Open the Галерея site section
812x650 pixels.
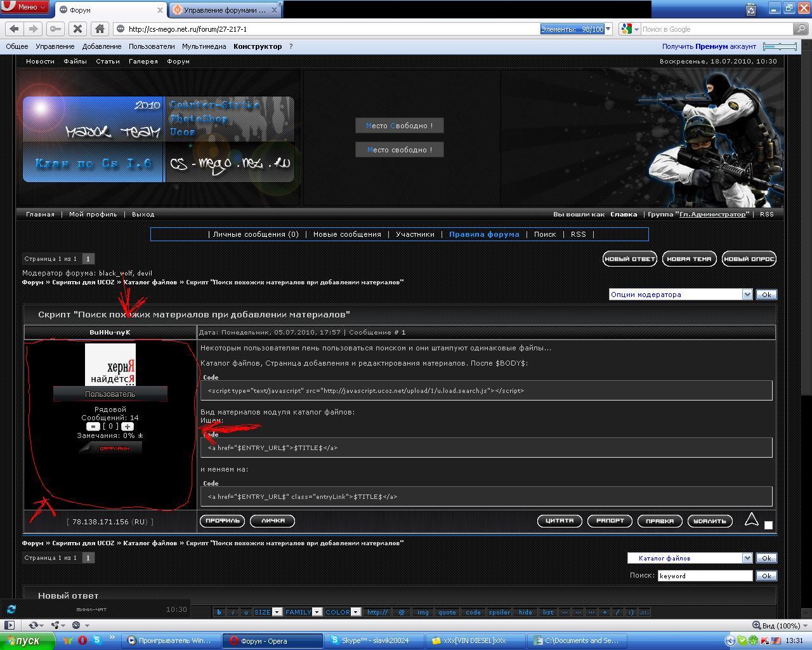pos(143,62)
